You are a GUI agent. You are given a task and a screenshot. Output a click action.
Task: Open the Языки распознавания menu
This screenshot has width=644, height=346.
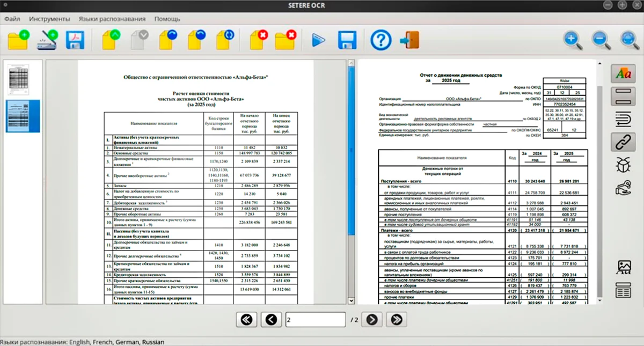coord(112,19)
